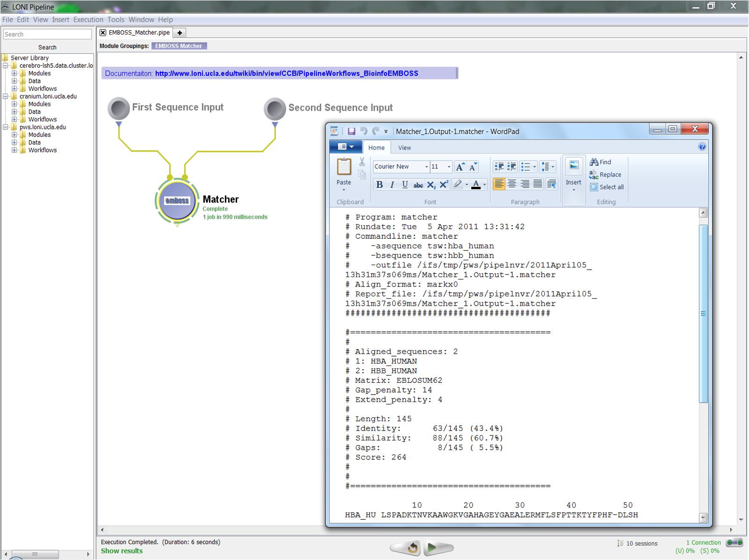Open the font size 11 dropdown
749x560 pixels.
pyautogui.click(x=449, y=167)
